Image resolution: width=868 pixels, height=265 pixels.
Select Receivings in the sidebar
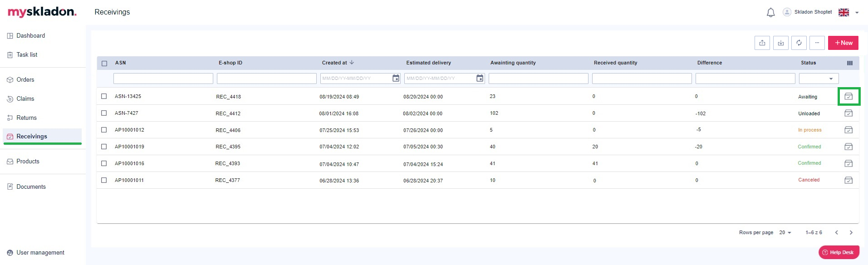click(x=43, y=136)
